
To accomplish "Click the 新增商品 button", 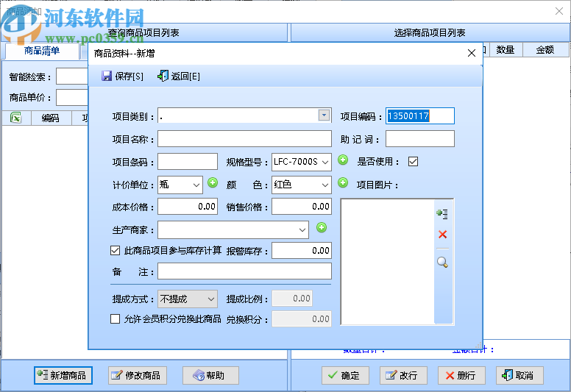I will point(63,375).
